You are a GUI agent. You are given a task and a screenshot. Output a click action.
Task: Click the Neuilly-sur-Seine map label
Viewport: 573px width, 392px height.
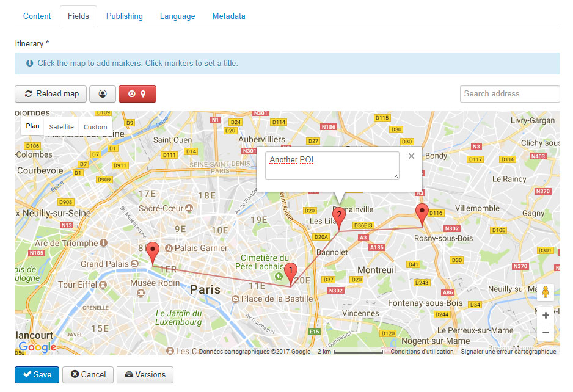pyautogui.click(x=57, y=213)
